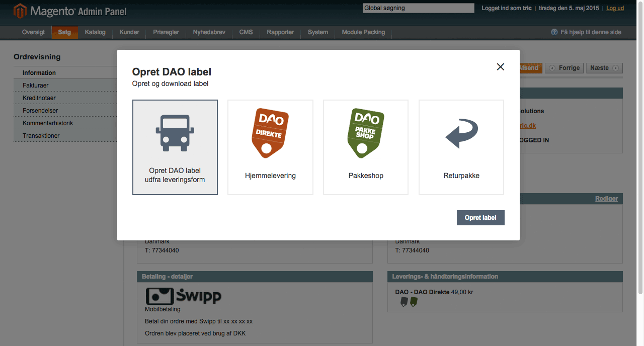Screen dimensions: 644x346
Task: Click the small DAO tag icons under shipping
Action: pyautogui.click(x=409, y=302)
